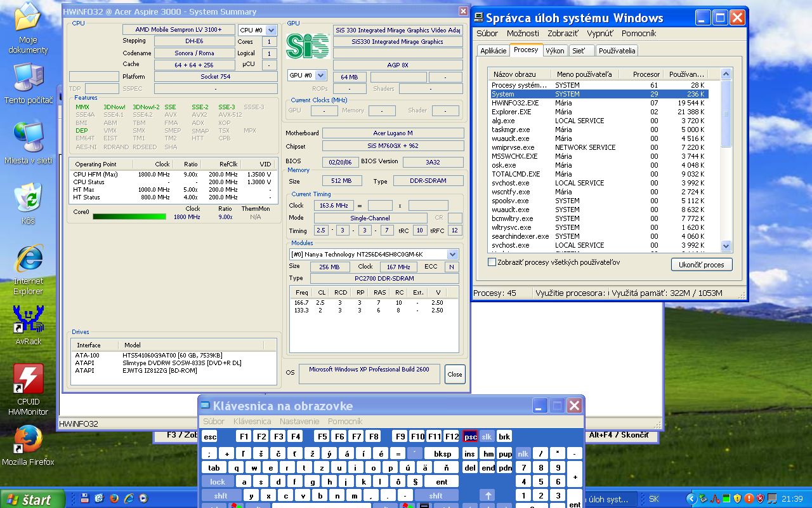Click process list scroll up arrow

[726, 74]
